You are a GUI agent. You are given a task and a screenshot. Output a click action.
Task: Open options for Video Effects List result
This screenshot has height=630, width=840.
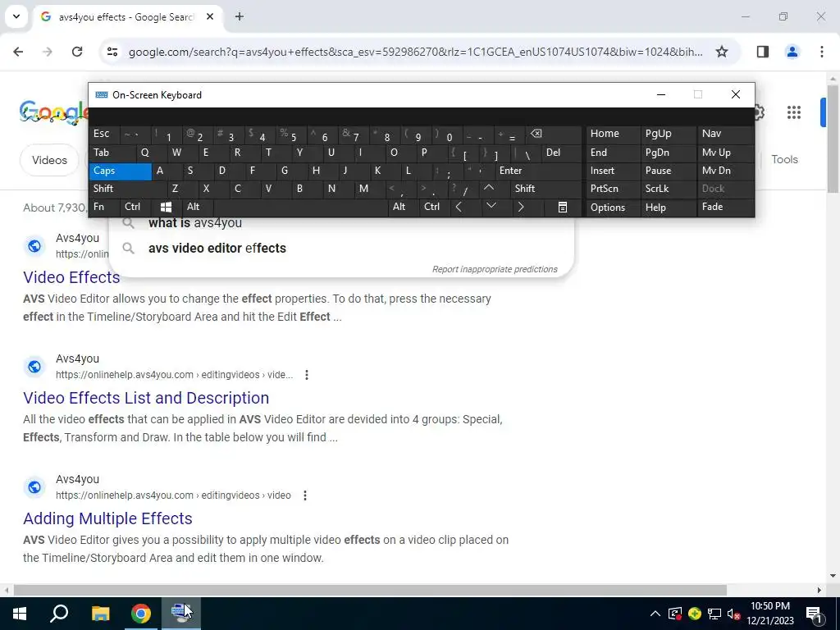point(307,374)
